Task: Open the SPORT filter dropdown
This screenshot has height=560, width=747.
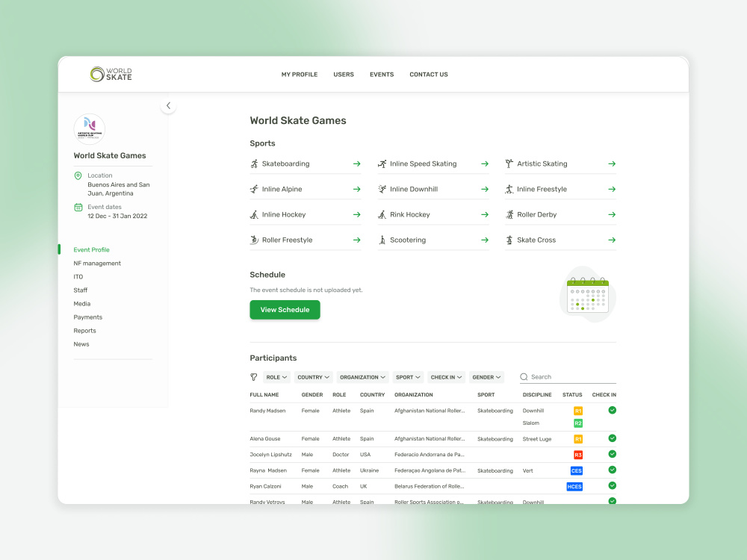Action: click(x=408, y=377)
